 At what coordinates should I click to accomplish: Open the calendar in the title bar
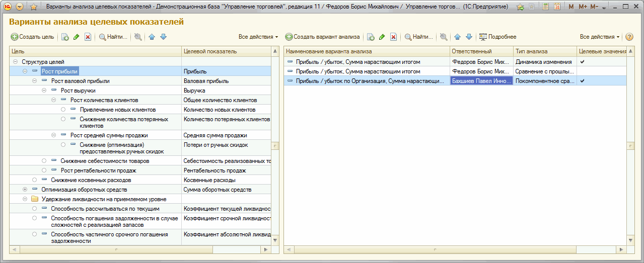click(x=557, y=7)
